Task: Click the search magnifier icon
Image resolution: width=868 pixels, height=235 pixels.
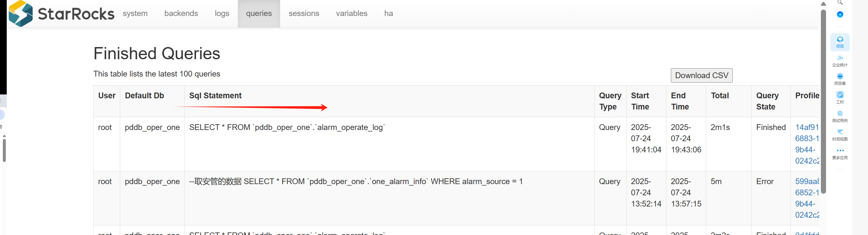Action: tap(840, 3)
